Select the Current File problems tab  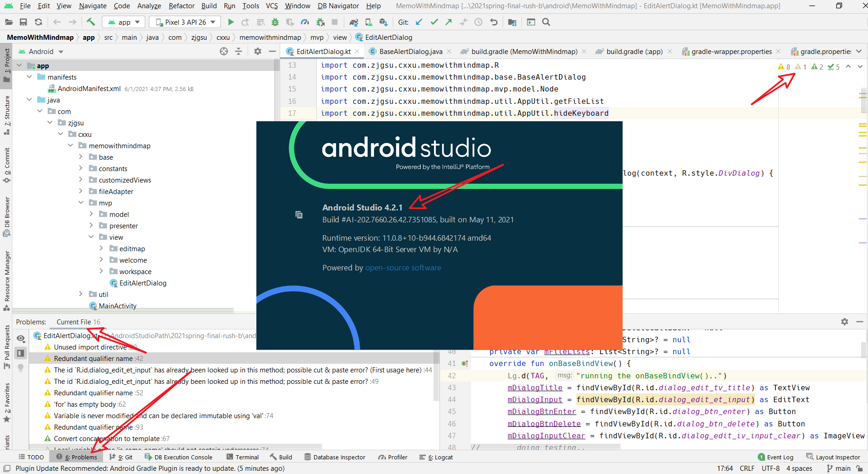78,322
